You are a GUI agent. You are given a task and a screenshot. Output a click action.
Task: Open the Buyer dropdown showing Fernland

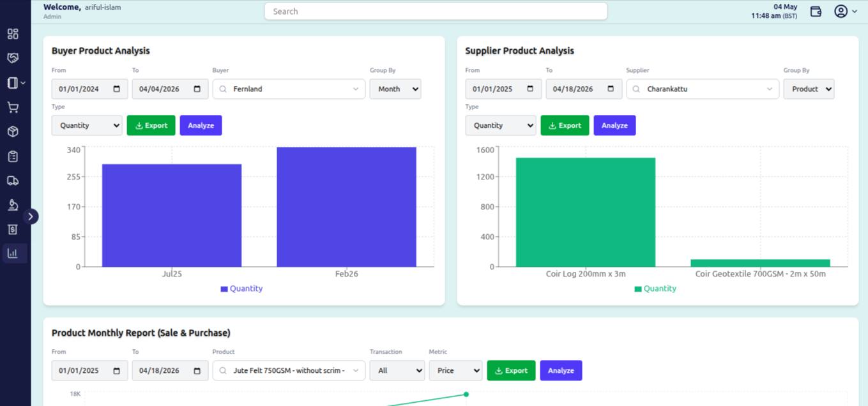point(289,89)
